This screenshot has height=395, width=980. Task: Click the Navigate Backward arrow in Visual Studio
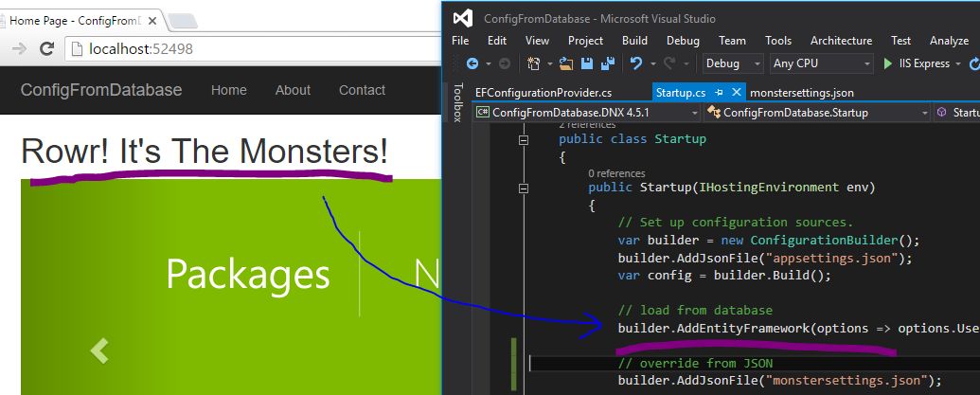tap(472, 63)
